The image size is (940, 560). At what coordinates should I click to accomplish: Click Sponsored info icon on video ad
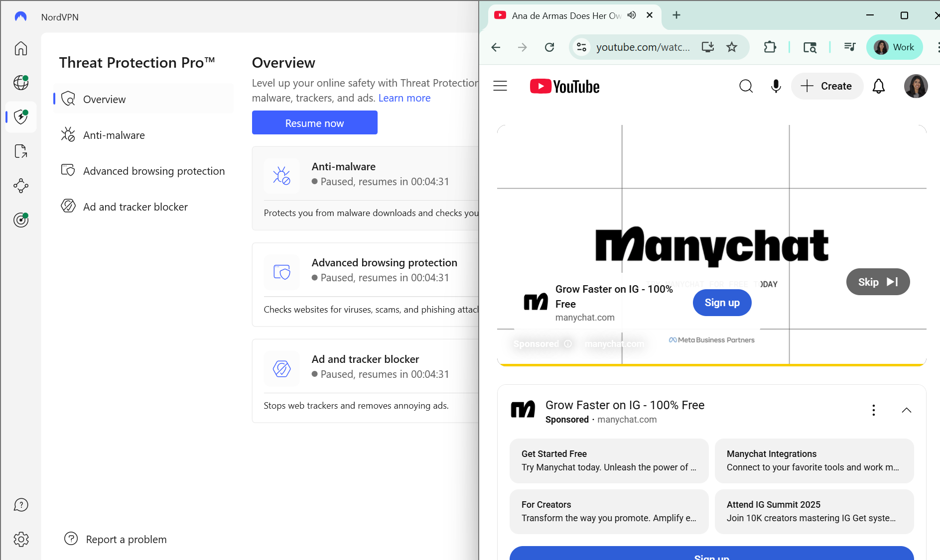[567, 344]
